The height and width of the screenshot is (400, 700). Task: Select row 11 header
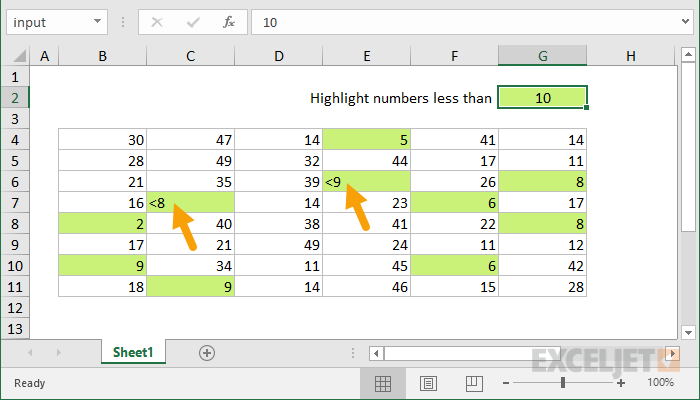15,287
